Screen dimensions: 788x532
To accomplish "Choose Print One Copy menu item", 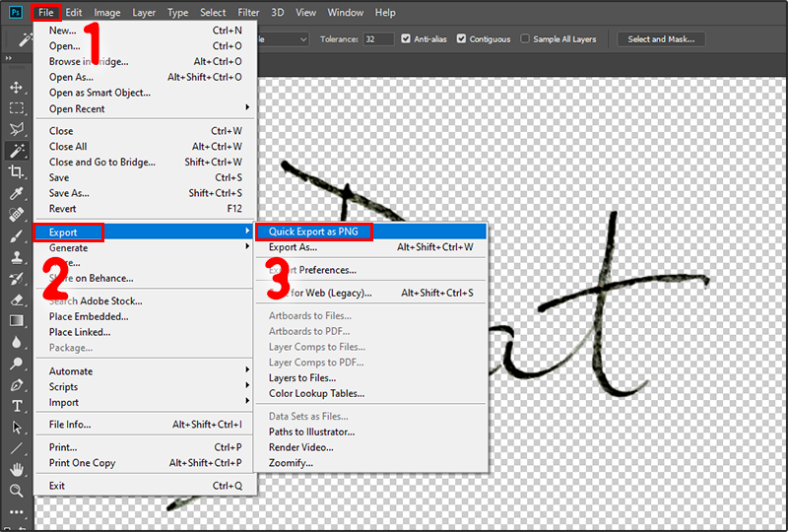I will 145,463.
